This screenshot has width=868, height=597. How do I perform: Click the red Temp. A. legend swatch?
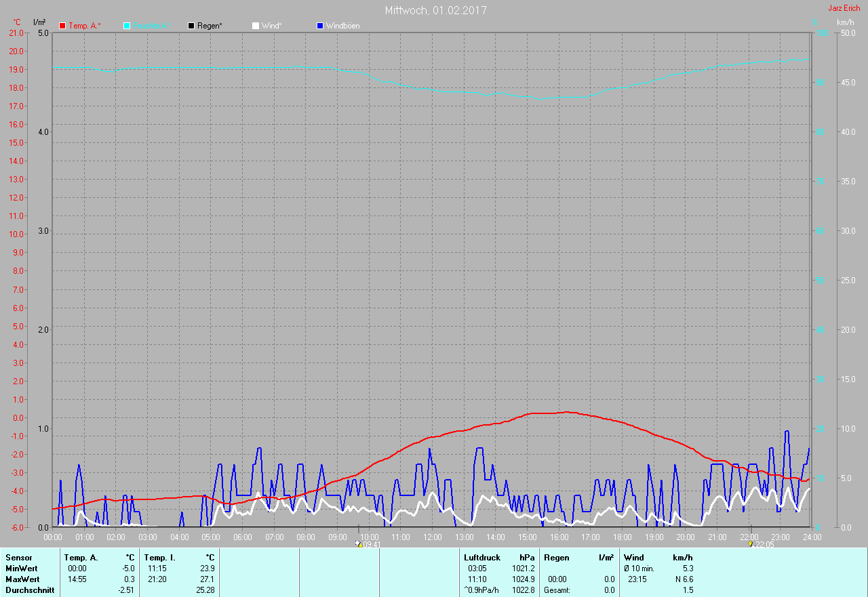pos(62,26)
